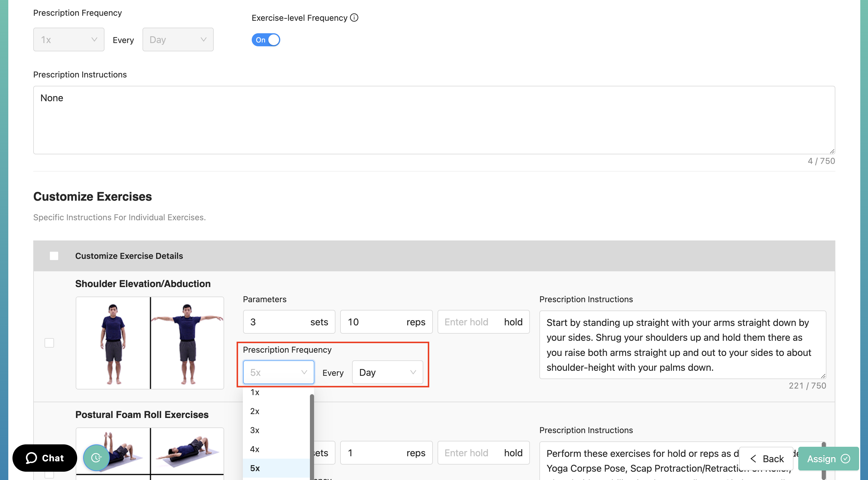Screen dimensions: 868x480
Task: Expand the exercise Day interval dropdown
Action: pyautogui.click(x=387, y=372)
